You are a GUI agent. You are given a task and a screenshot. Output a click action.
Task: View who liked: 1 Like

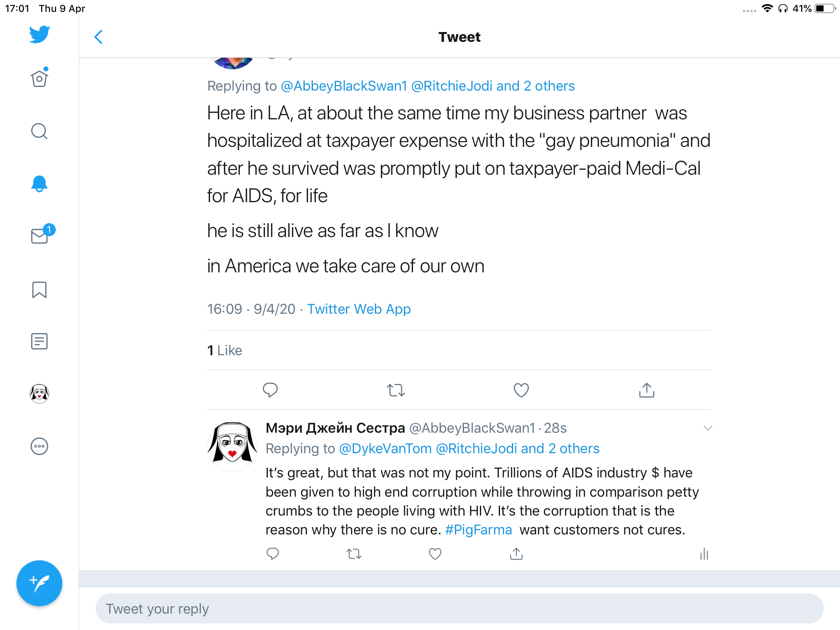pos(225,351)
